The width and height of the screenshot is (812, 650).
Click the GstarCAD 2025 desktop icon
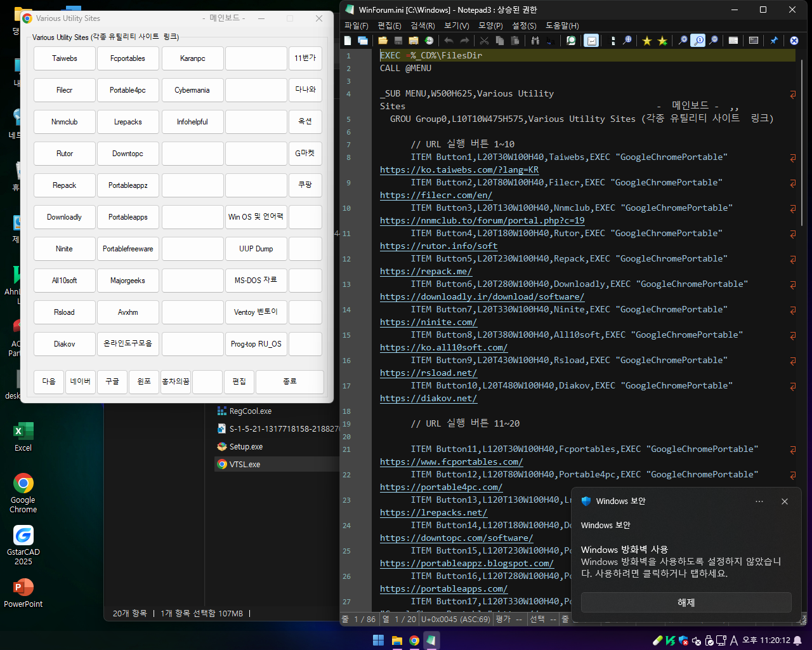(x=23, y=546)
